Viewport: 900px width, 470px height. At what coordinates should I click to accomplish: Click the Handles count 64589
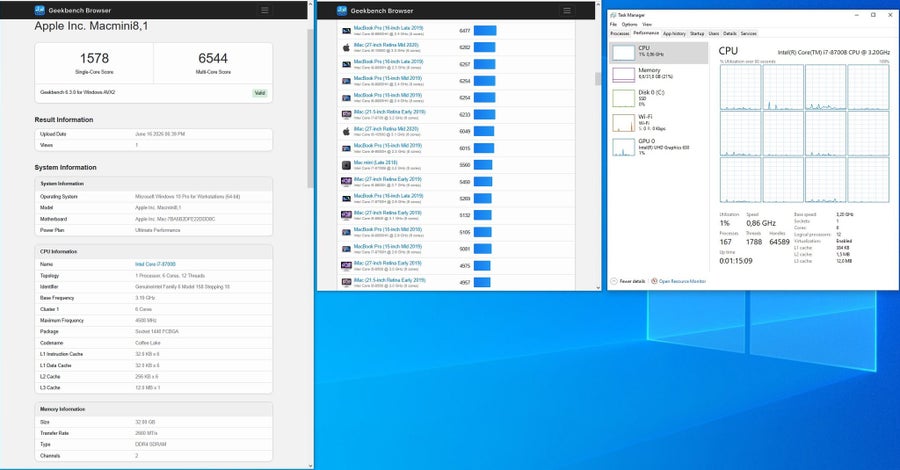[x=779, y=242]
